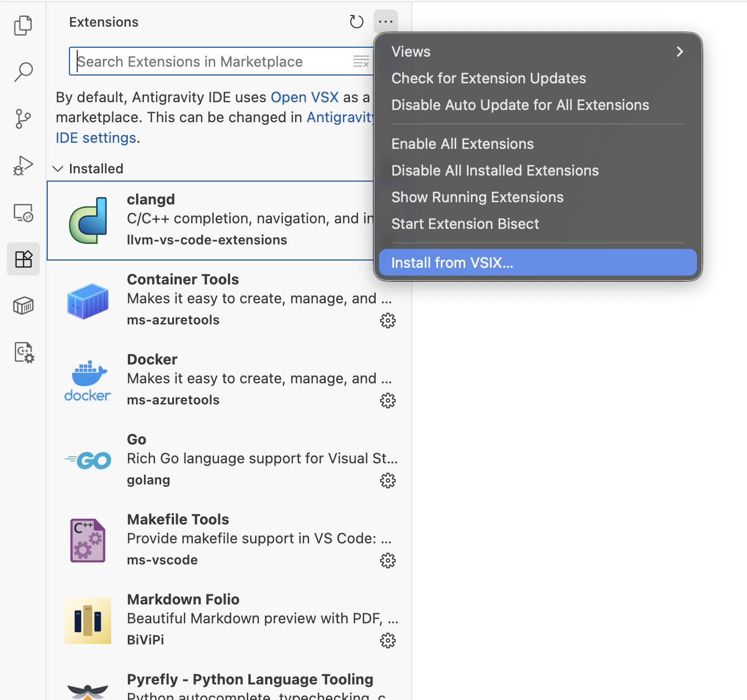Click the Container Tools extension logo

(88, 301)
